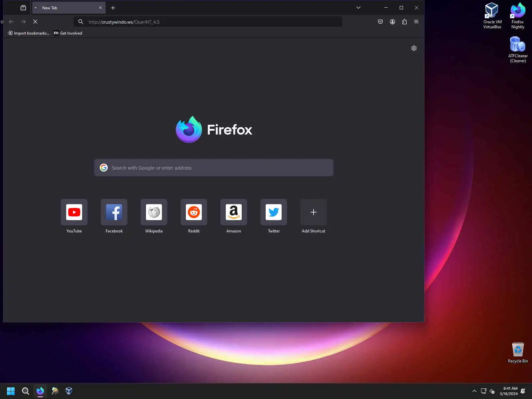Open the Extensions puzzle icon
The image size is (532, 399).
coord(404,22)
